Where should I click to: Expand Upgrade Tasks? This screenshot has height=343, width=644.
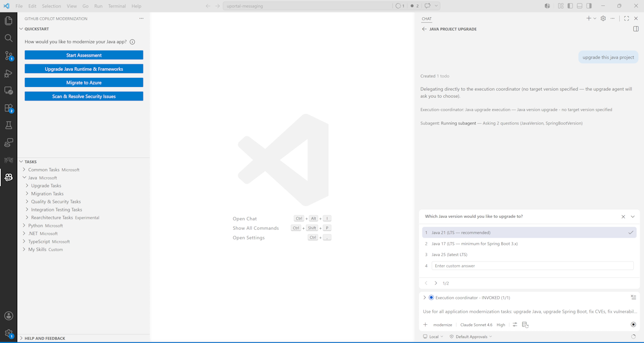tap(27, 186)
